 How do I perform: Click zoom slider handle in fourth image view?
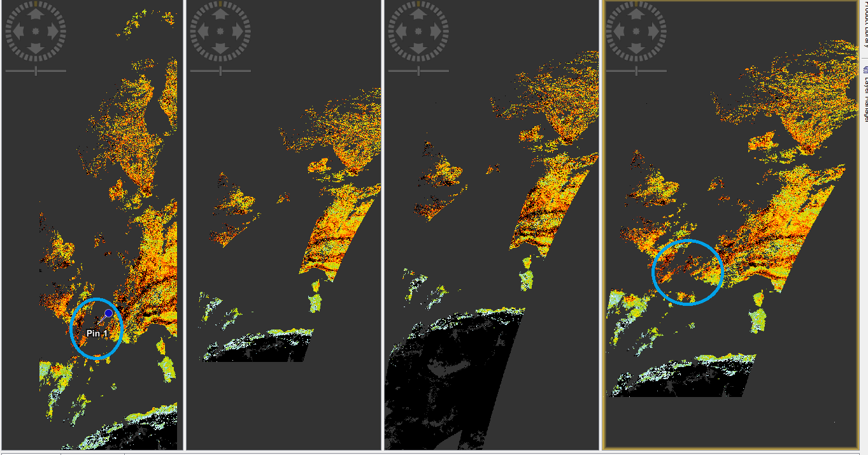[x=636, y=71]
